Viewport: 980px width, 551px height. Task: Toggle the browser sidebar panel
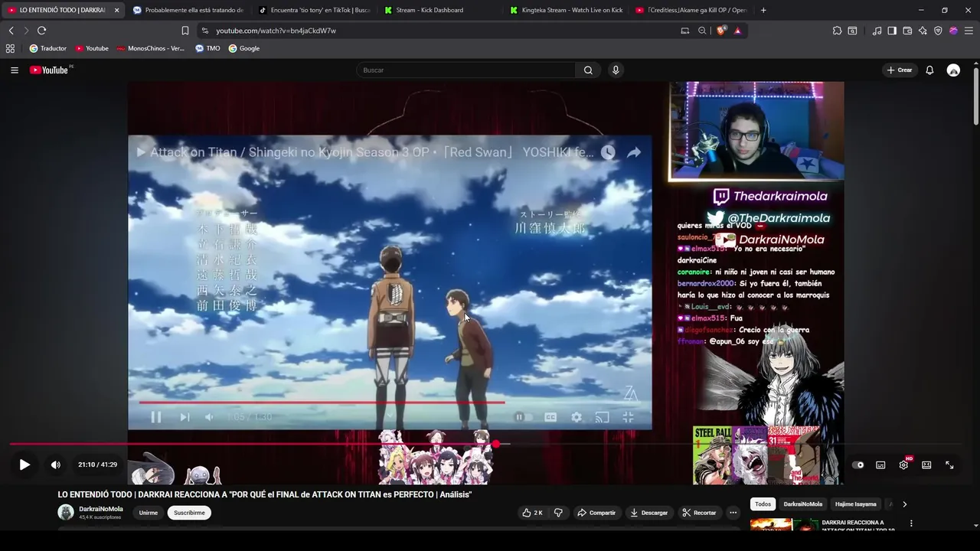892,31
